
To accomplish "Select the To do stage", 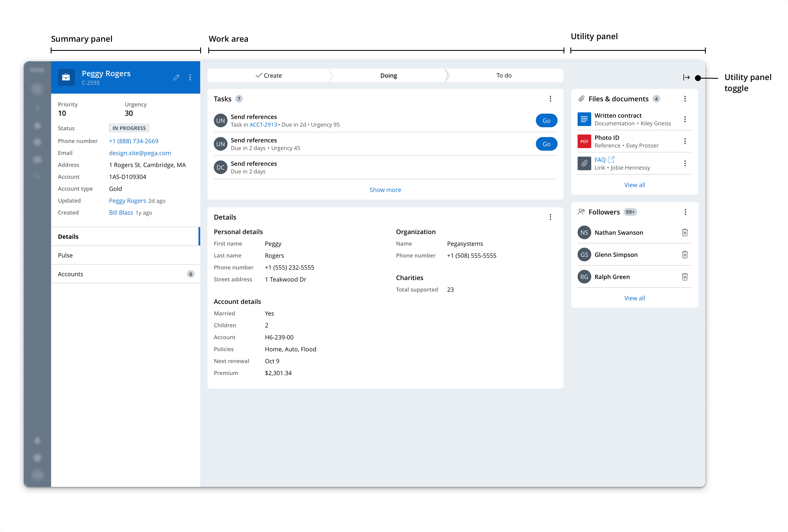I will point(504,75).
